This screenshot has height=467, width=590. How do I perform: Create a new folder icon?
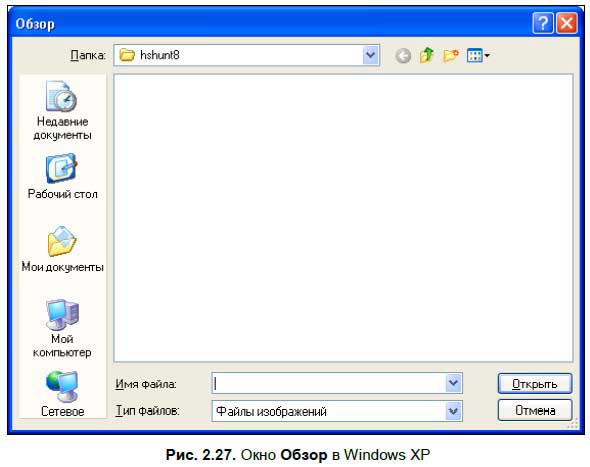pyautogui.click(x=450, y=56)
